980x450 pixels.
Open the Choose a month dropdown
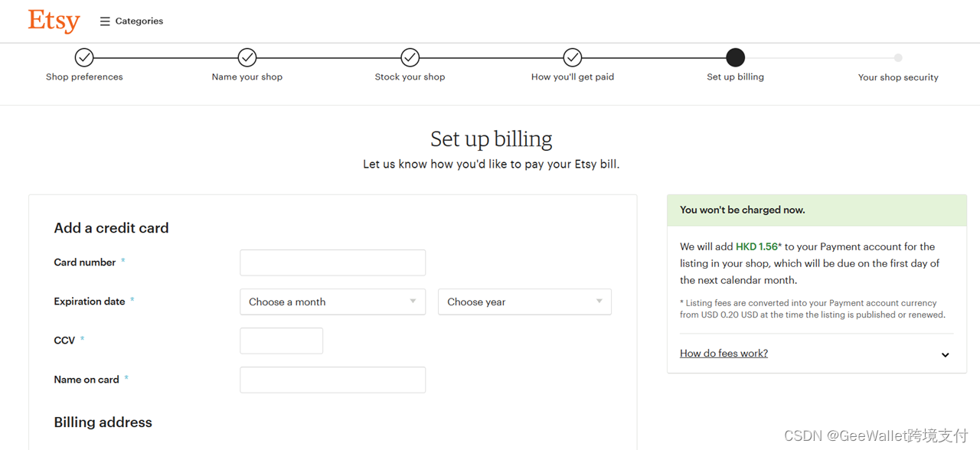point(332,302)
